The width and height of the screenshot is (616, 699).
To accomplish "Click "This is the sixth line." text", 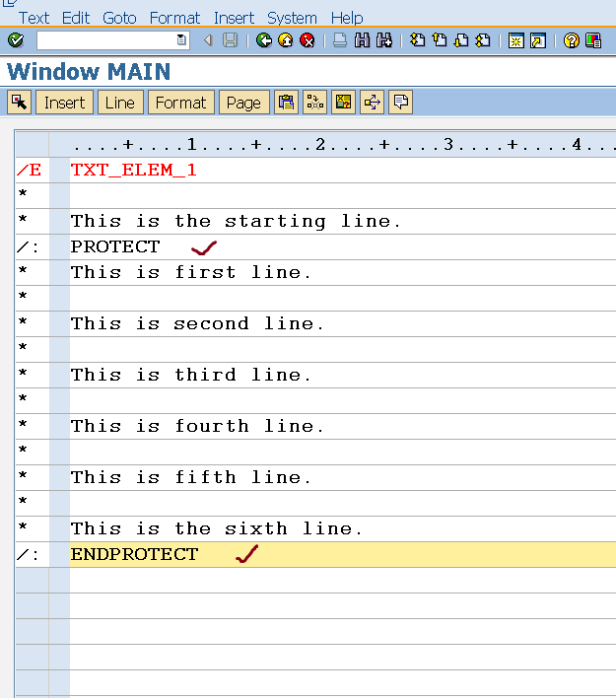I will click(x=217, y=528).
